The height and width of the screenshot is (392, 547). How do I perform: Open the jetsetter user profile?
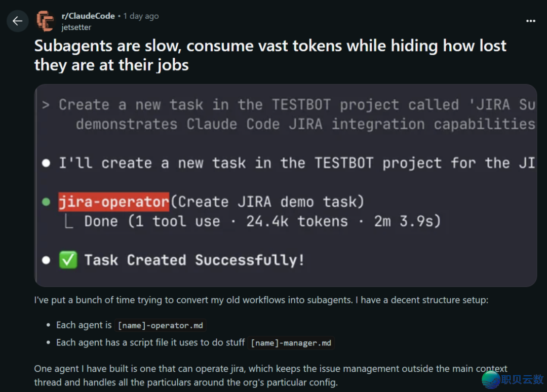76,27
